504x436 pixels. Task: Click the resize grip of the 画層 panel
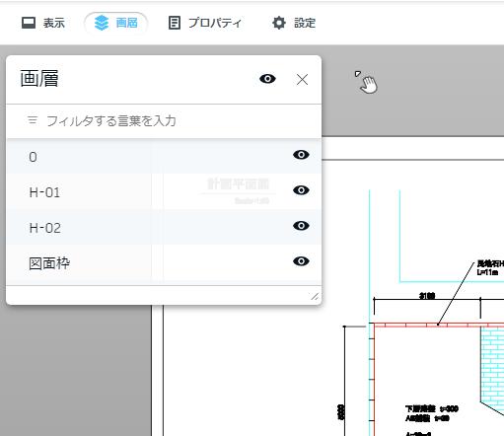(315, 297)
